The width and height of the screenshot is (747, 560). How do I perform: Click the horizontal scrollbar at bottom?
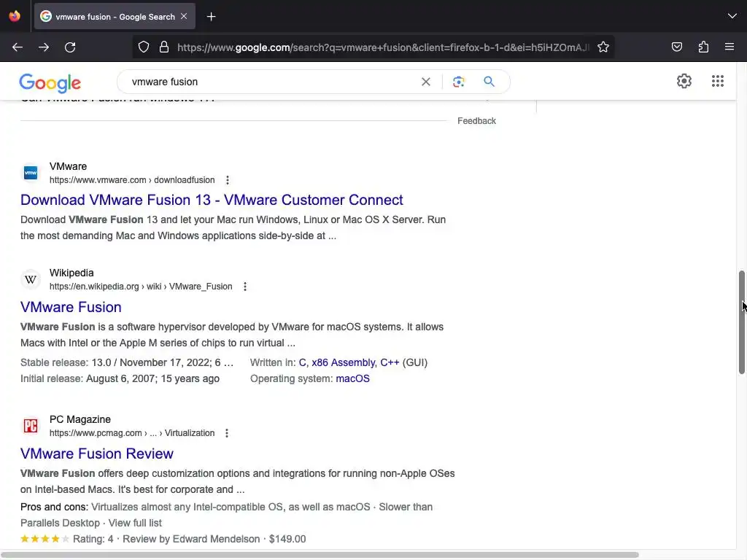[320, 555]
